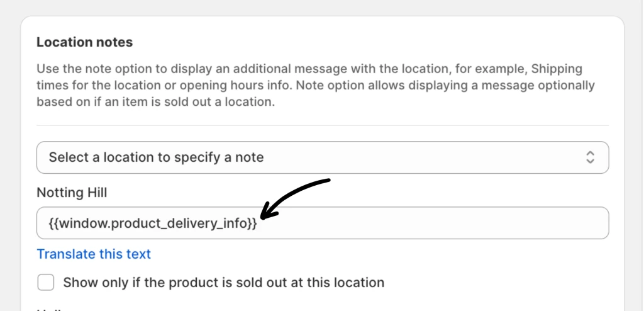Image resolution: width=644 pixels, height=311 pixels.
Task: Click 'Select a location to specify a note' text
Action: coord(156,157)
